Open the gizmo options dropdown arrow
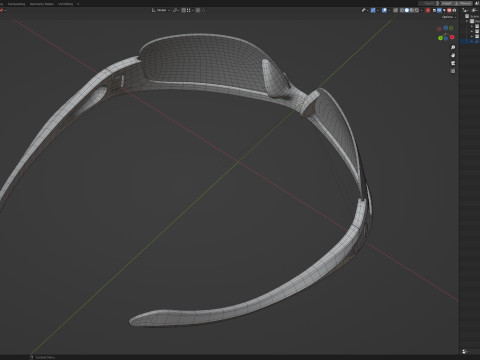This screenshot has height=360, width=480. pyautogui.click(x=378, y=10)
